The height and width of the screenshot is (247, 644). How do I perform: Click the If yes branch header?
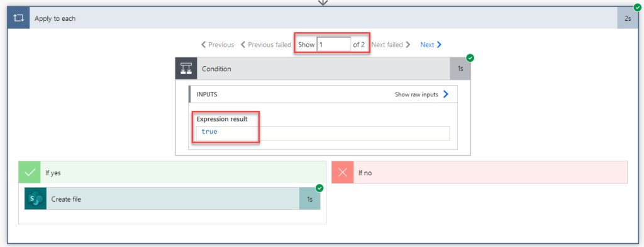[x=172, y=173]
